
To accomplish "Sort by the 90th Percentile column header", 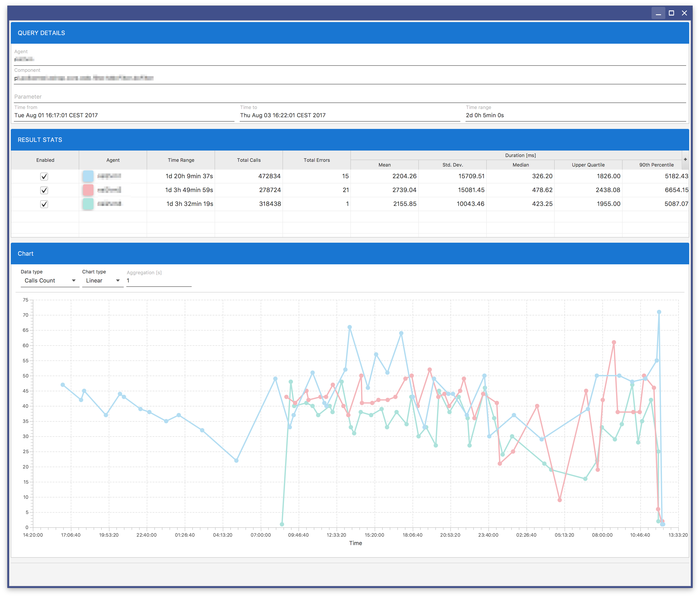I will point(656,165).
